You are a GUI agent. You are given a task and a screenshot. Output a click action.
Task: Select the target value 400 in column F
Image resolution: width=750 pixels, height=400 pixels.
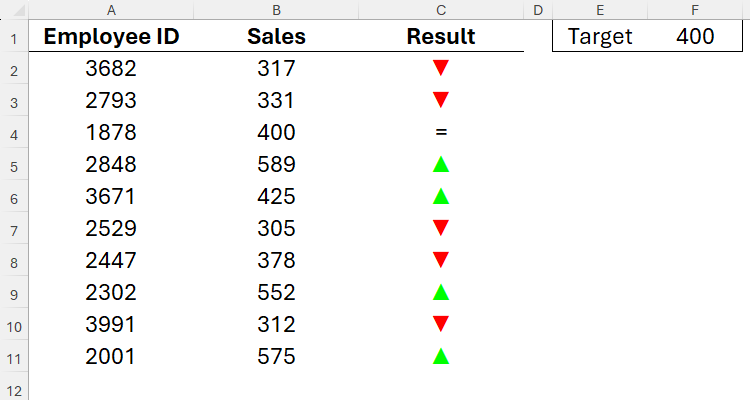[x=695, y=37]
